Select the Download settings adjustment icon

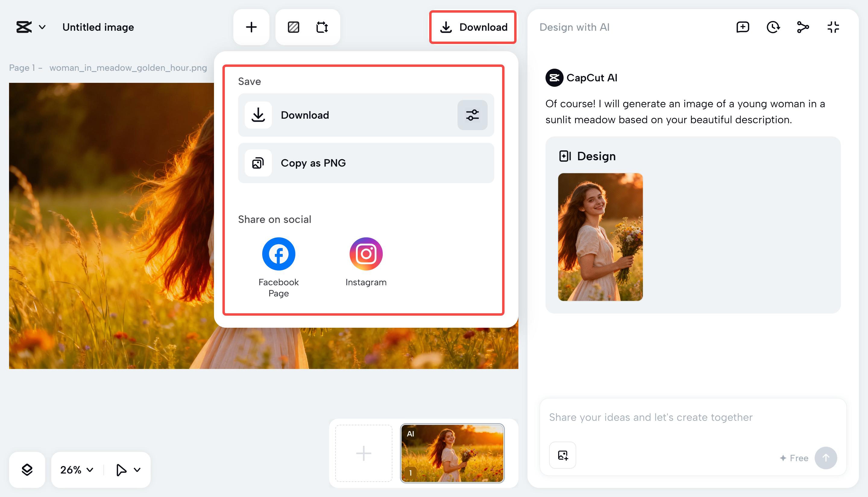point(473,115)
